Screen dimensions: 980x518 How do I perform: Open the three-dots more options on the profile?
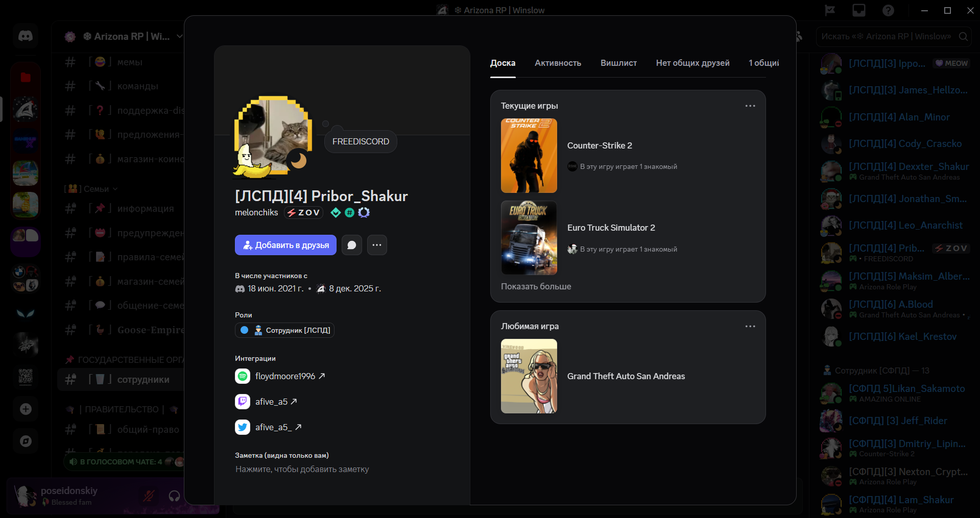[x=377, y=245]
